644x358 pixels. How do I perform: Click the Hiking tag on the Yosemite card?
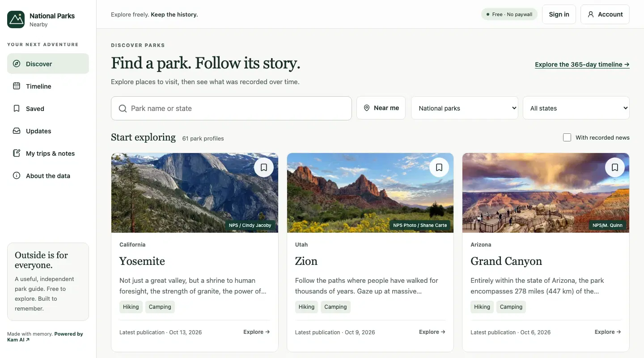coord(131,307)
